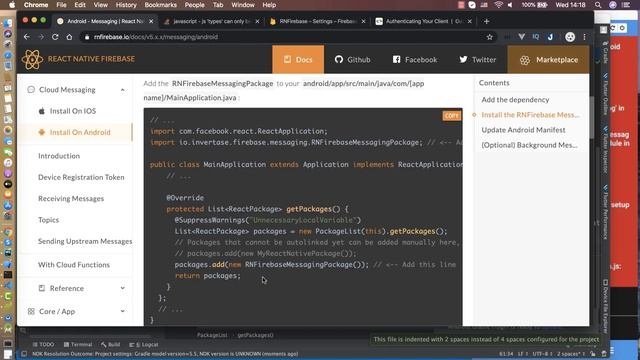Click the site lock icon in address bar

point(87,37)
